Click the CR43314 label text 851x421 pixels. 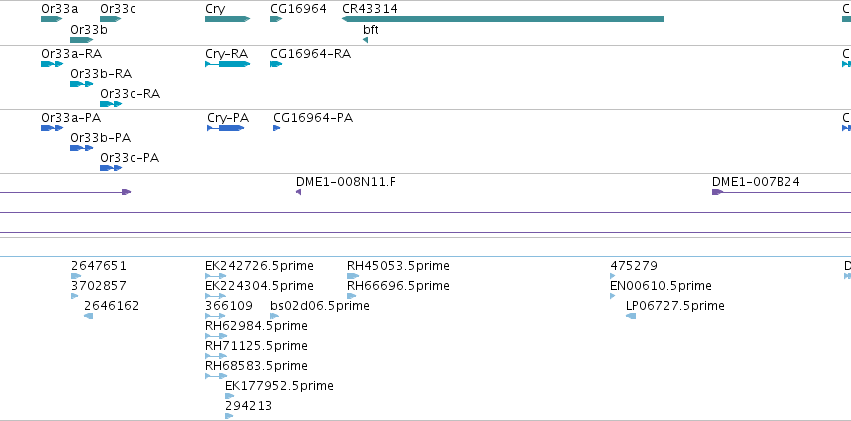[370, 9]
